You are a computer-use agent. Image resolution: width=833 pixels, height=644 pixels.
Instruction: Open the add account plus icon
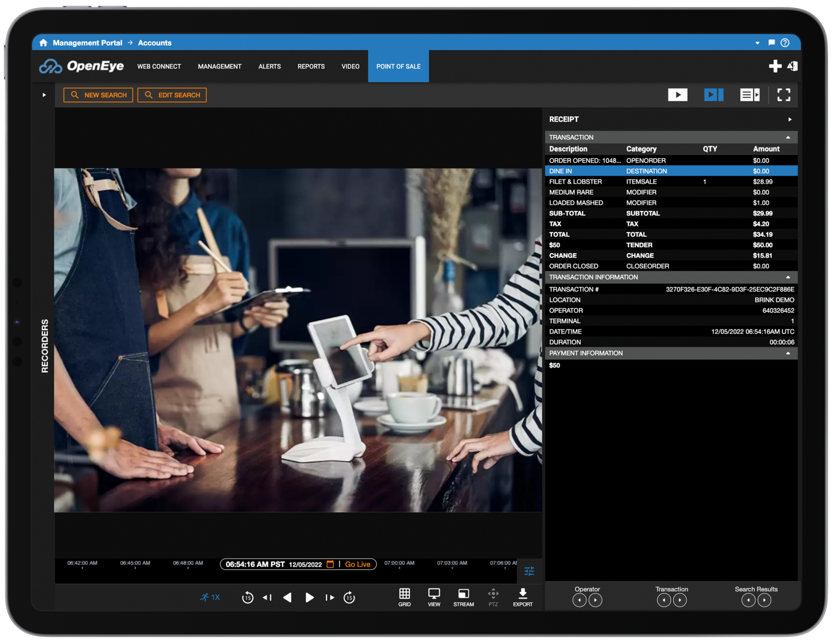pyautogui.click(x=775, y=66)
